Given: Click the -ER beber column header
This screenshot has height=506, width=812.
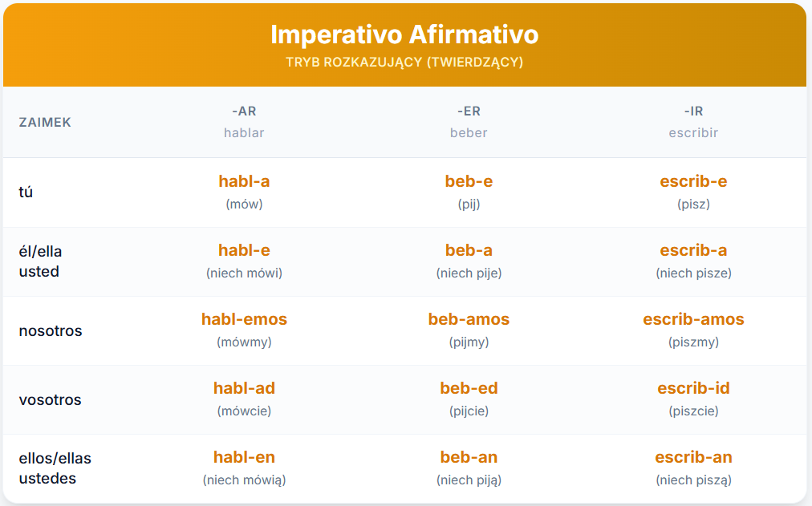Looking at the screenshot, I should (469, 122).
